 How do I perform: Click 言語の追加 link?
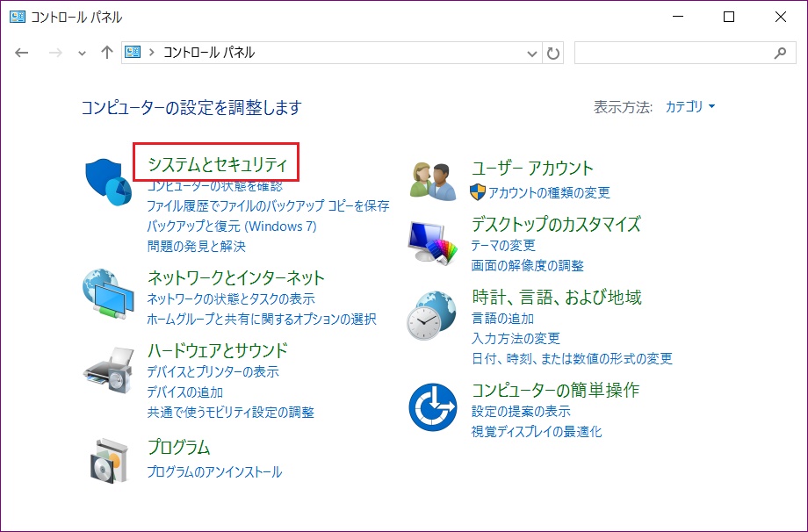[503, 319]
